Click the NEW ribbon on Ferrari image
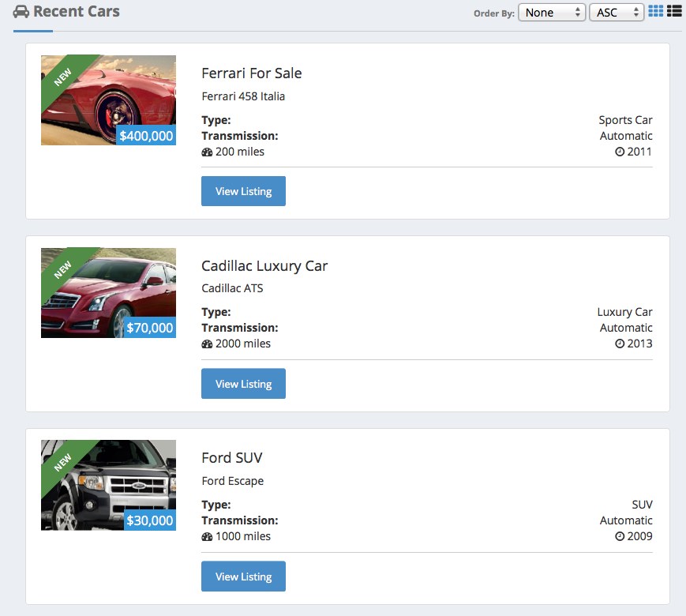This screenshot has height=616, width=686. (x=62, y=77)
